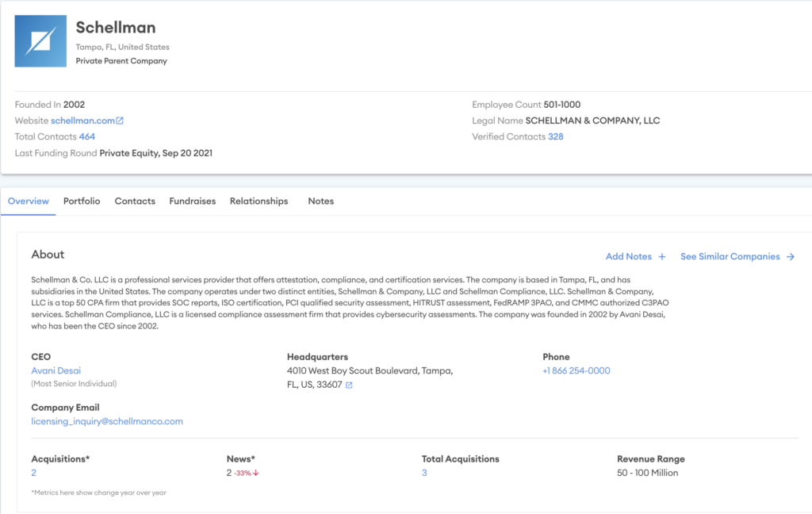This screenshot has width=812, height=514.
Task: Switch to the Relationships tab
Action: 259,201
